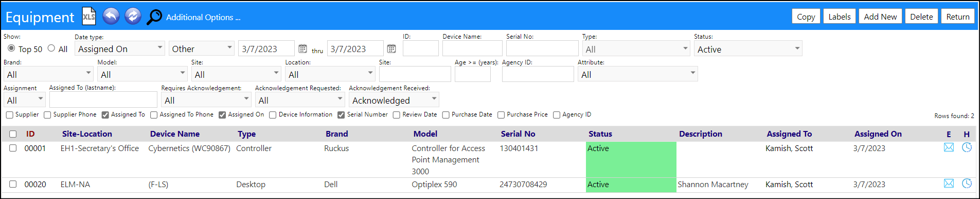
Task: Sort by the Site-Location column header
Action: (87, 134)
